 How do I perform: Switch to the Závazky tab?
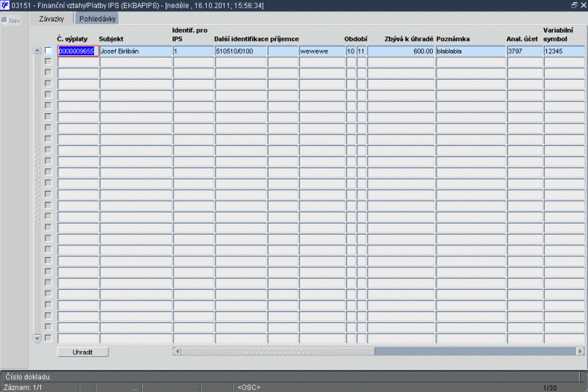tap(51, 19)
